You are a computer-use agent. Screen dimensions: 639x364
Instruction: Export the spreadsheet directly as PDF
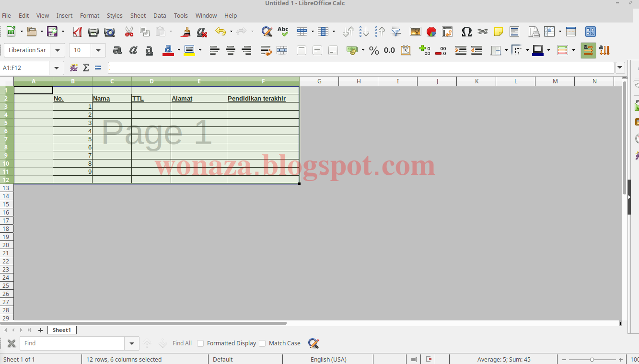77,32
